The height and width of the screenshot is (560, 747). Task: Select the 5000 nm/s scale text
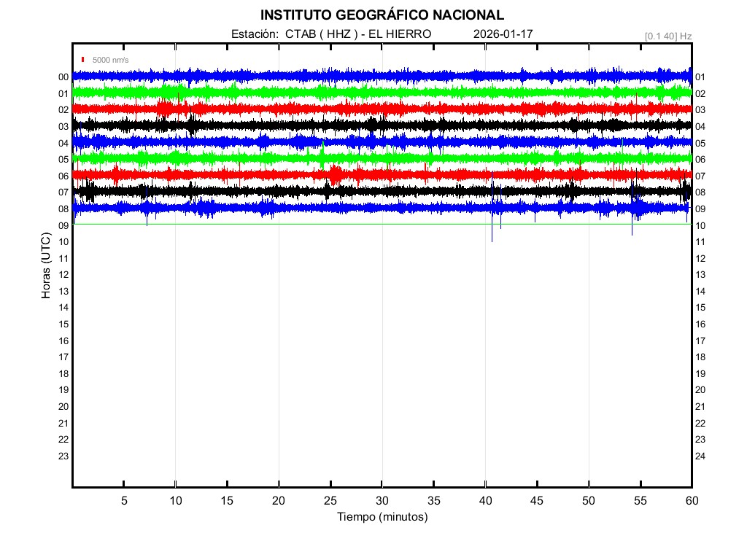pyautogui.click(x=110, y=60)
